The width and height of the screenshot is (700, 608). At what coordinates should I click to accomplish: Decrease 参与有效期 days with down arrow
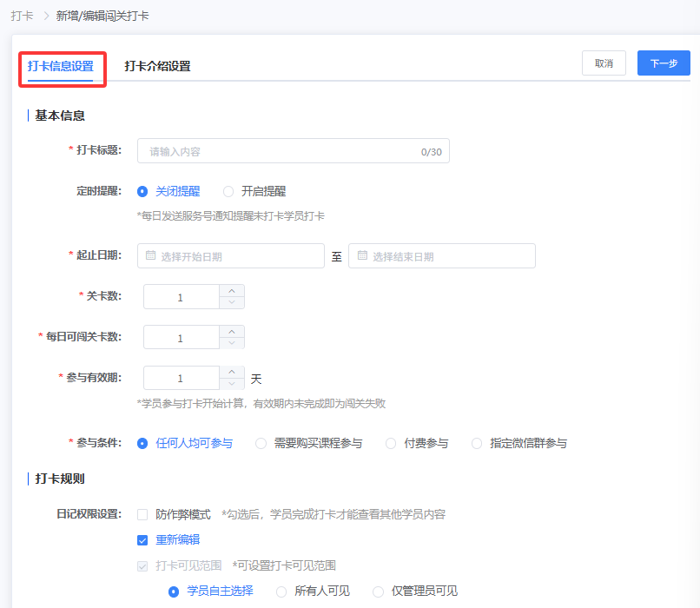(232, 385)
